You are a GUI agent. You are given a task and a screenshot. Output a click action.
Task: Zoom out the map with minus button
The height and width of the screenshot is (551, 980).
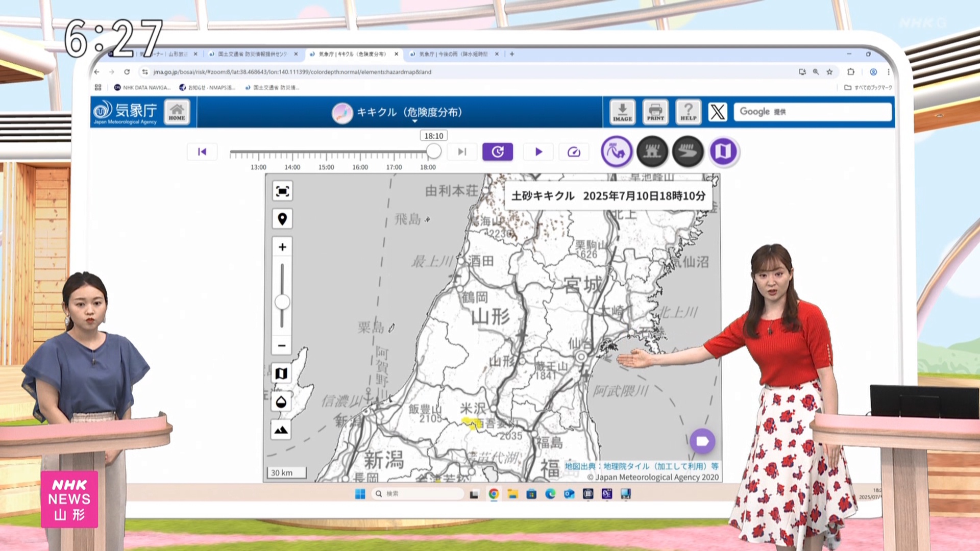(x=282, y=345)
